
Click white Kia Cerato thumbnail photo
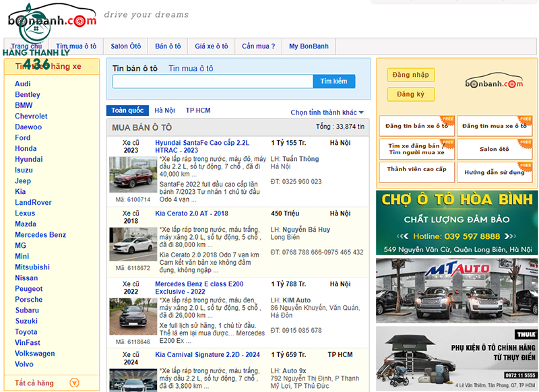(x=133, y=244)
